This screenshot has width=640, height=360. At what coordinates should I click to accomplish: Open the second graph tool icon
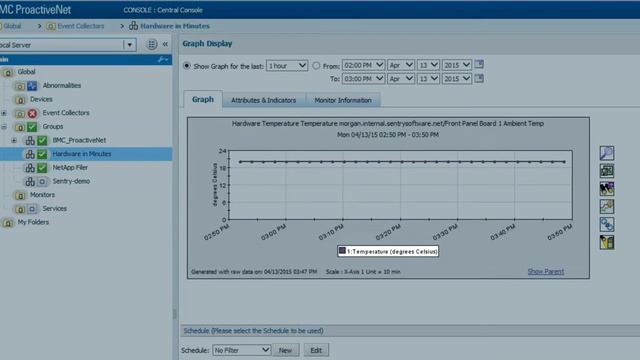[x=607, y=171]
